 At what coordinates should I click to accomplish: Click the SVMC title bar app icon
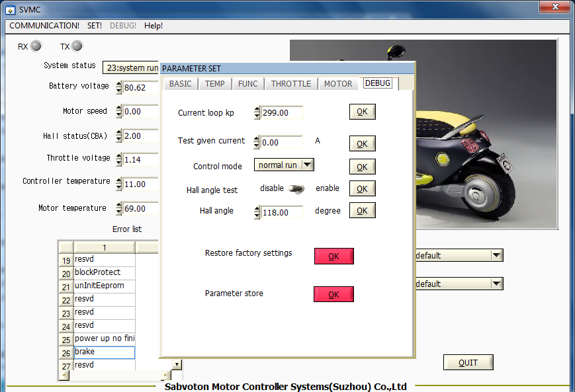point(11,9)
